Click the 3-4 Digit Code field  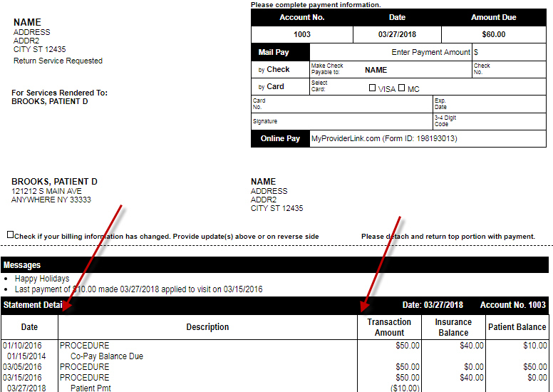[490, 121]
